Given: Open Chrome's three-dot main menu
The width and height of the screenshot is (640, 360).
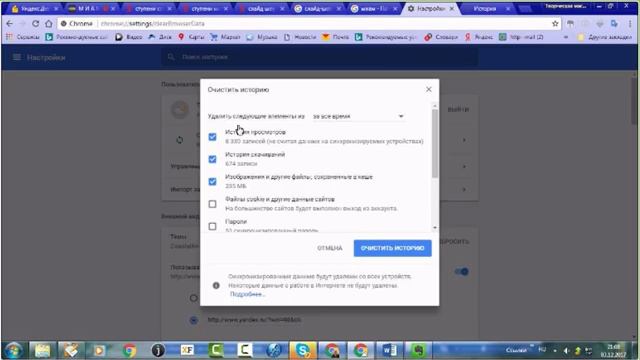Looking at the screenshot, I should click(x=630, y=24).
